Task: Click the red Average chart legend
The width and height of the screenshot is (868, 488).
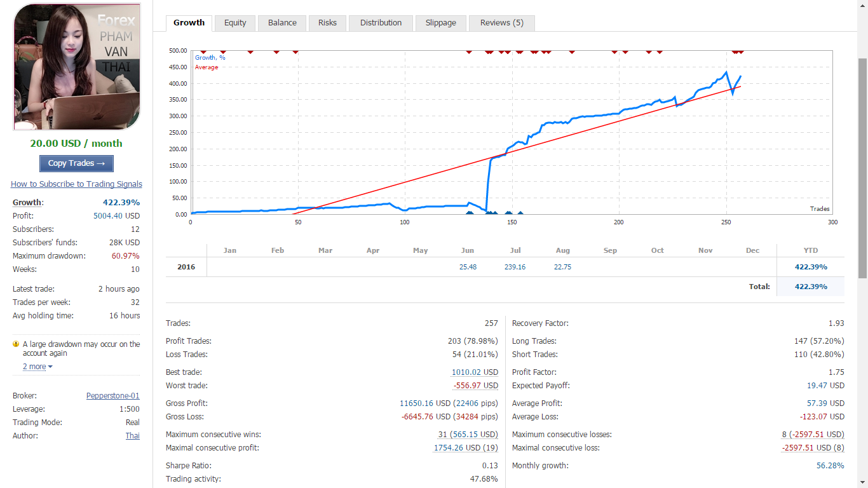Action: [x=206, y=67]
